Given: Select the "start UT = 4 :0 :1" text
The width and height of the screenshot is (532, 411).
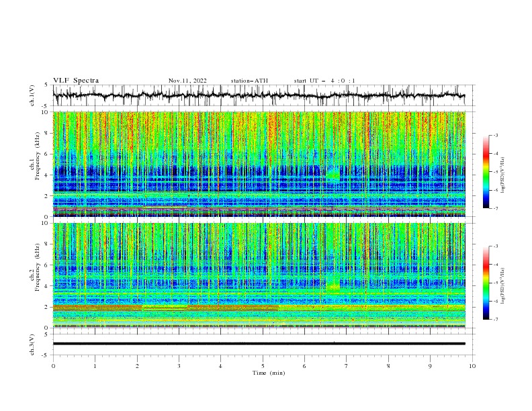Looking at the screenshot, I should tap(324, 81).
